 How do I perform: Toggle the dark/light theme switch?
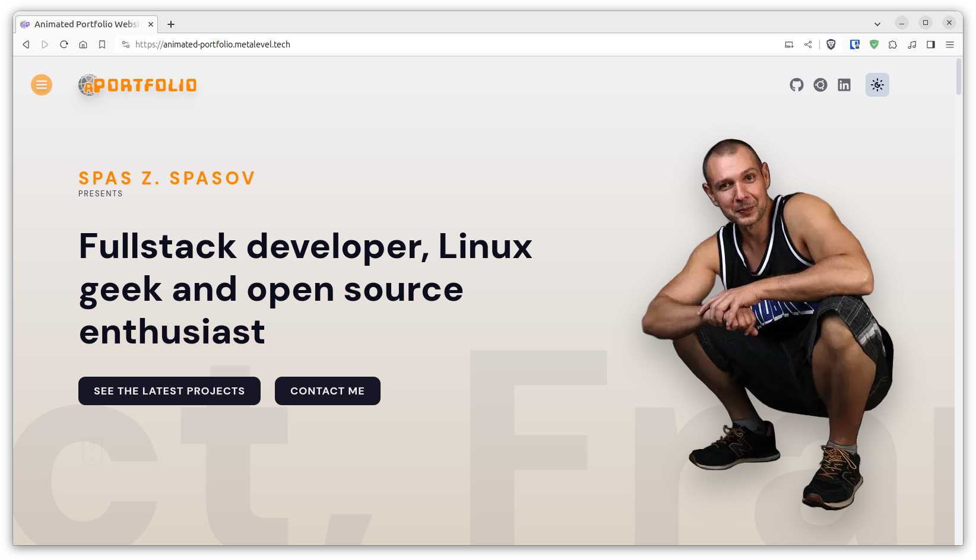coord(877,85)
